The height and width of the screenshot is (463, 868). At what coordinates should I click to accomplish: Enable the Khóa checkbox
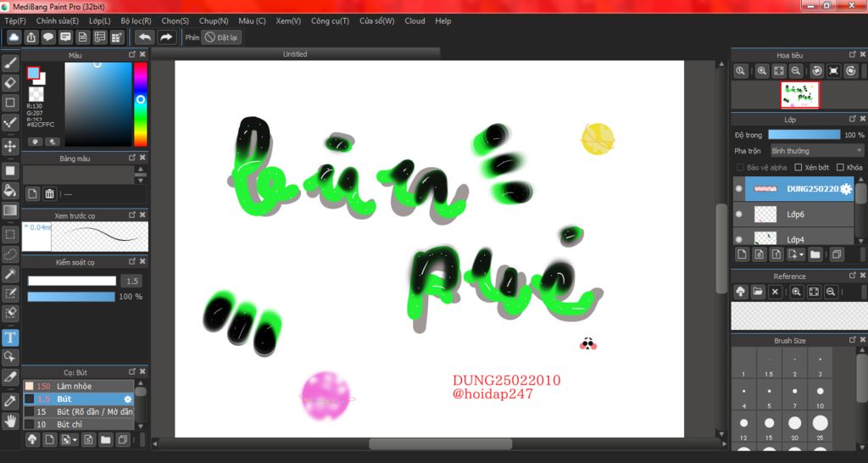pyautogui.click(x=840, y=167)
